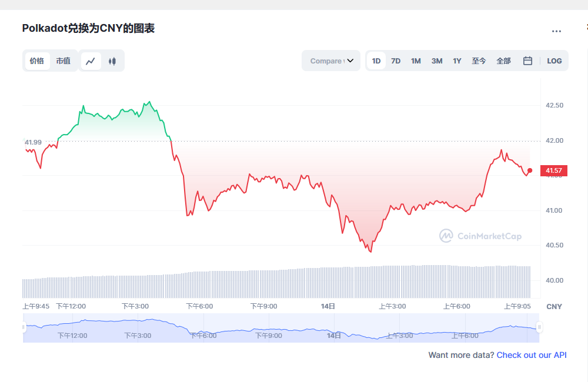Grab the left handle of range navigator
Viewport: 588px width, 382px height.
[24, 327]
